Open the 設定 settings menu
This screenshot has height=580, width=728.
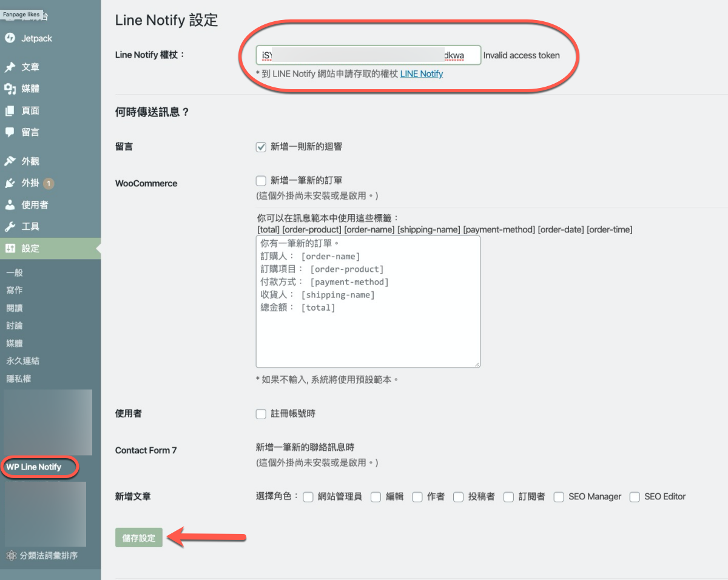[x=50, y=248]
